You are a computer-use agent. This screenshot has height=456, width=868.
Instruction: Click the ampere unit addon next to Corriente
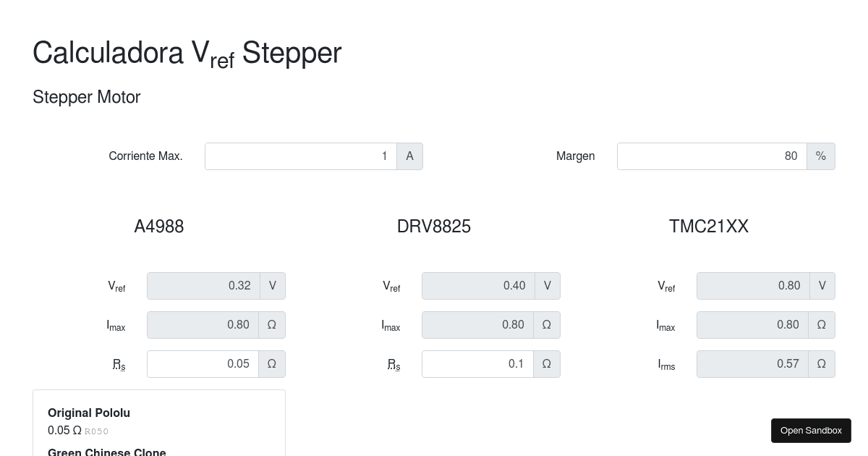(x=409, y=156)
